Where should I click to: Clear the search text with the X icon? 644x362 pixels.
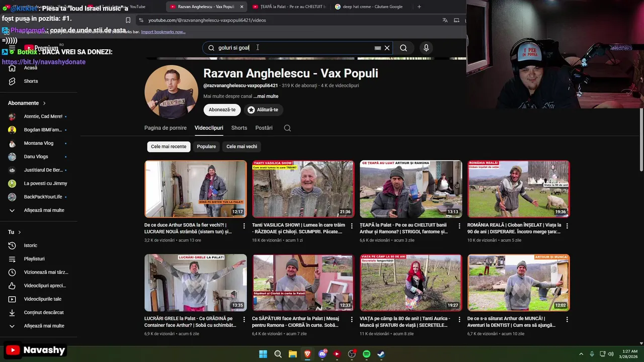(x=387, y=48)
